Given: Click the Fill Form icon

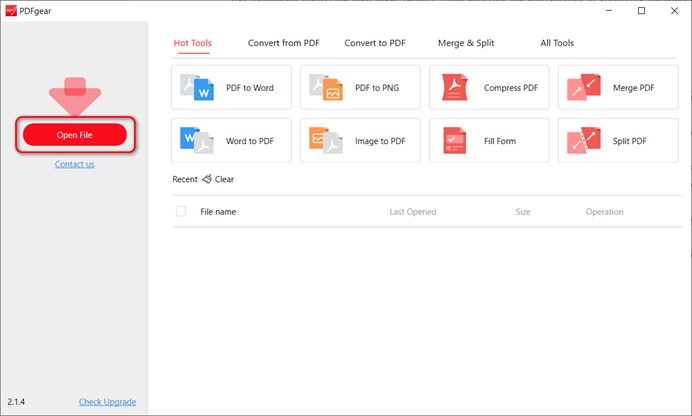Looking at the screenshot, I should (x=455, y=140).
